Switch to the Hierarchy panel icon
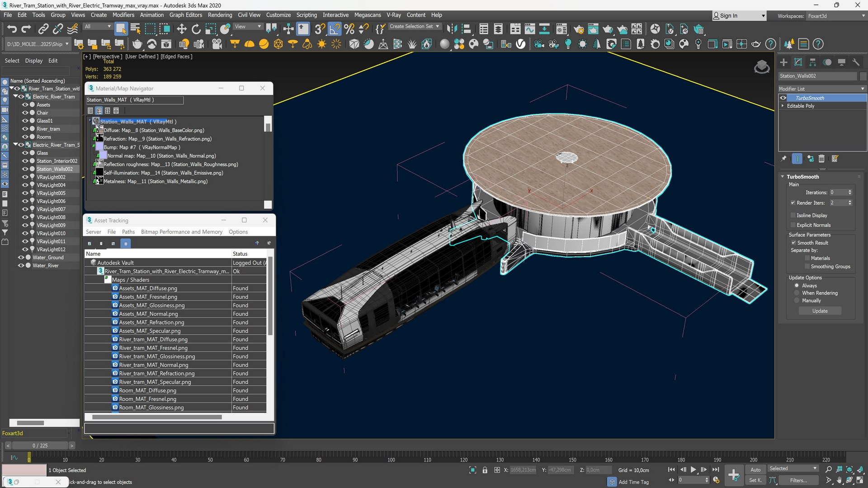The width and height of the screenshot is (868, 488). 813,62
